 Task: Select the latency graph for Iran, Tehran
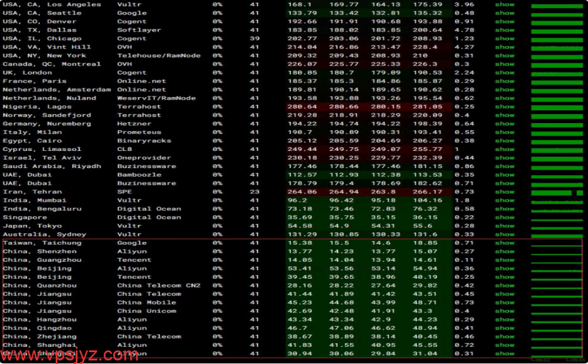click(557, 192)
